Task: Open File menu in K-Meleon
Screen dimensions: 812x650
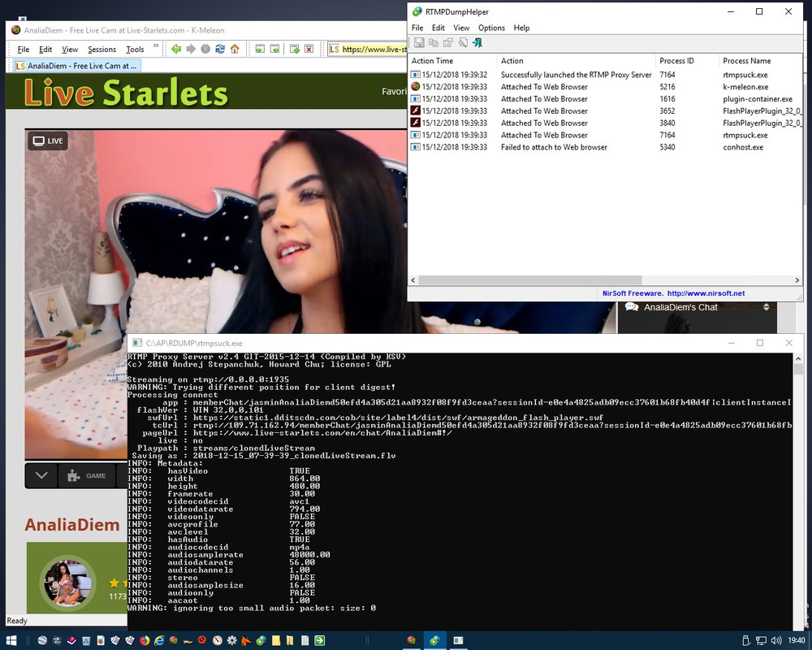Action: point(24,50)
